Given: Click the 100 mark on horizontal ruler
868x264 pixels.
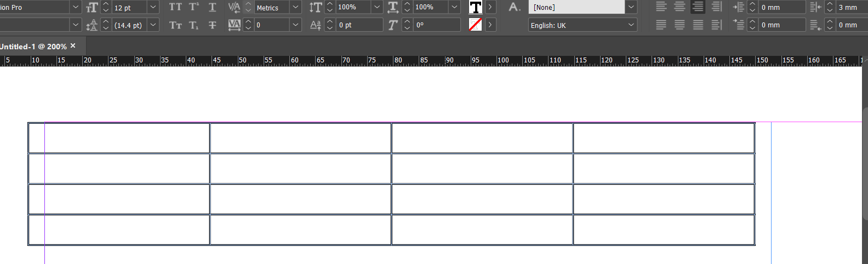Looking at the screenshot, I should click(x=503, y=60).
